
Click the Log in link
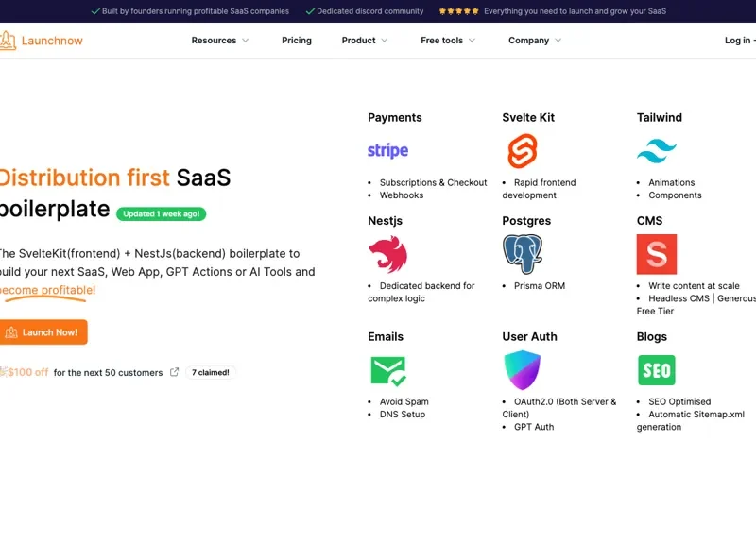(x=738, y=41)
